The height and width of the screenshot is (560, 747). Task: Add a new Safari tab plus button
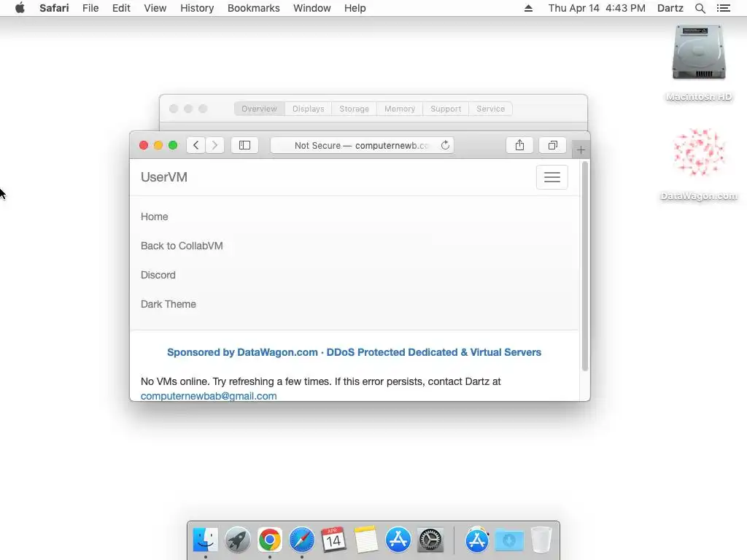(581, 150)
